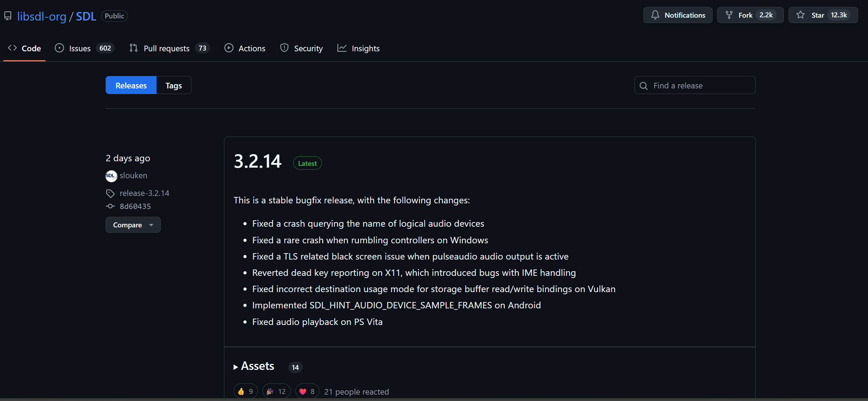Image resolution: width=868 pixels, height=401 pixels.
Task: Click 'Implemented SDL_HINT_AUDIO_DEVICE_SAMPLE_FRAMES' line
Action: coord(396,305)
